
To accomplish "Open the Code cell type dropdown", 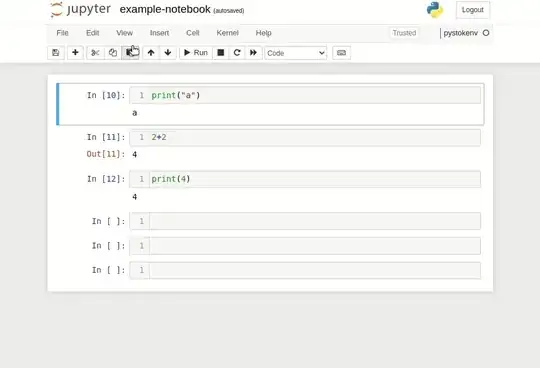I will 295,53.
